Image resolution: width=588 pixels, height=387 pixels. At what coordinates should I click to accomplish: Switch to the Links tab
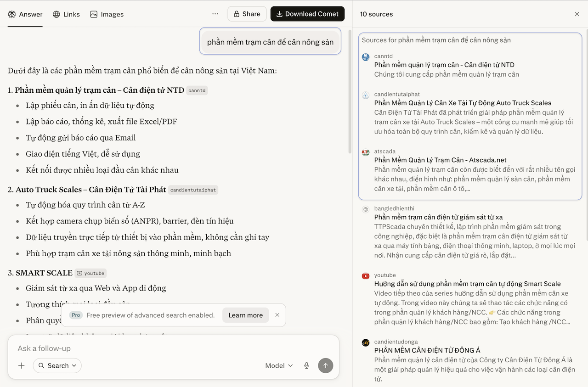[66, 14]
